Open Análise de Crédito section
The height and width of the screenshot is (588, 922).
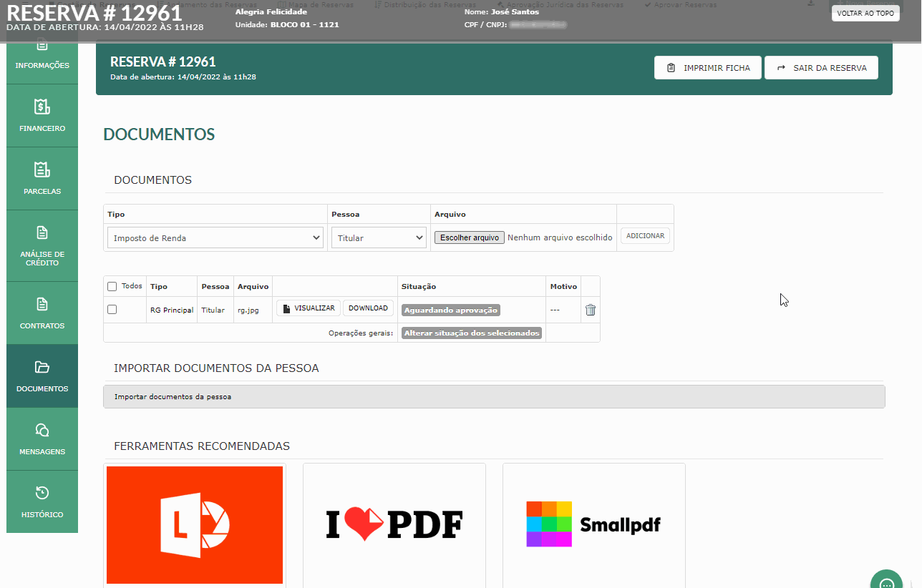(x=42, y=246)
